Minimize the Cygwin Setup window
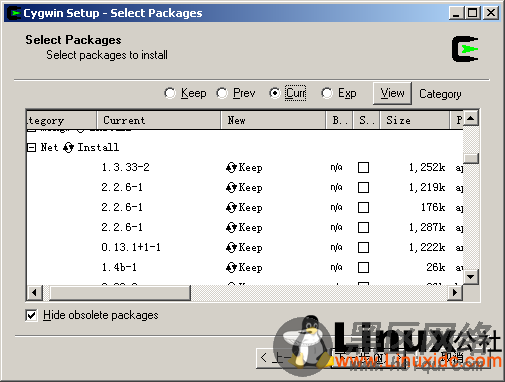Viewport: 505px width, 382px height. click(x=456, y=13)
